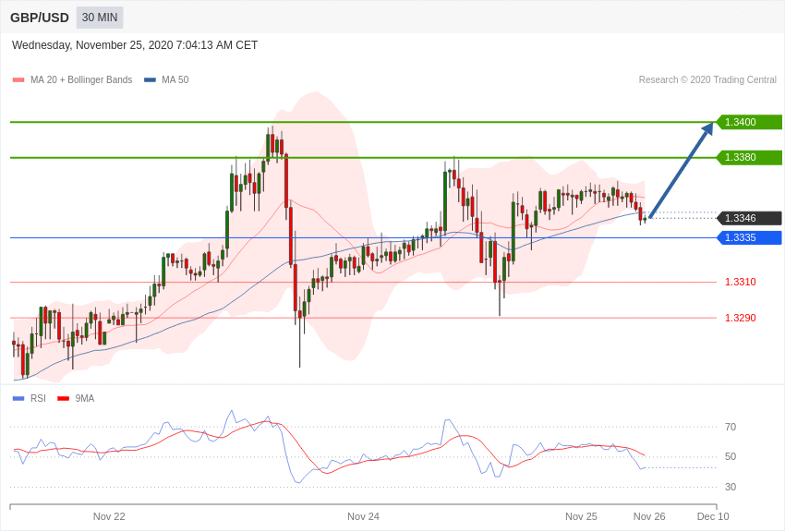Click the chart timestamp Wednesday, November 25, 2020
This screenshot has height=532, width=785.
click(x=135, y=45)
